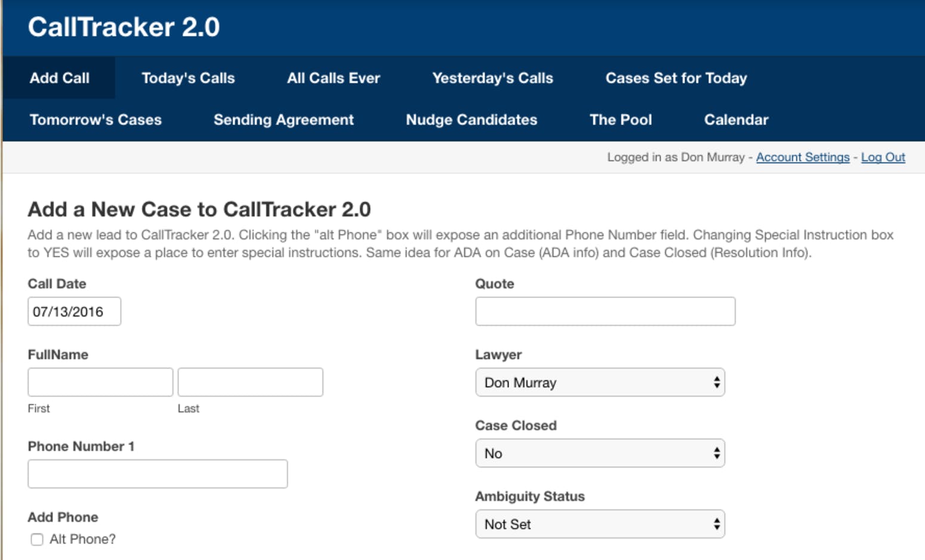Open Sending Agreement page

tap(283, 119)
